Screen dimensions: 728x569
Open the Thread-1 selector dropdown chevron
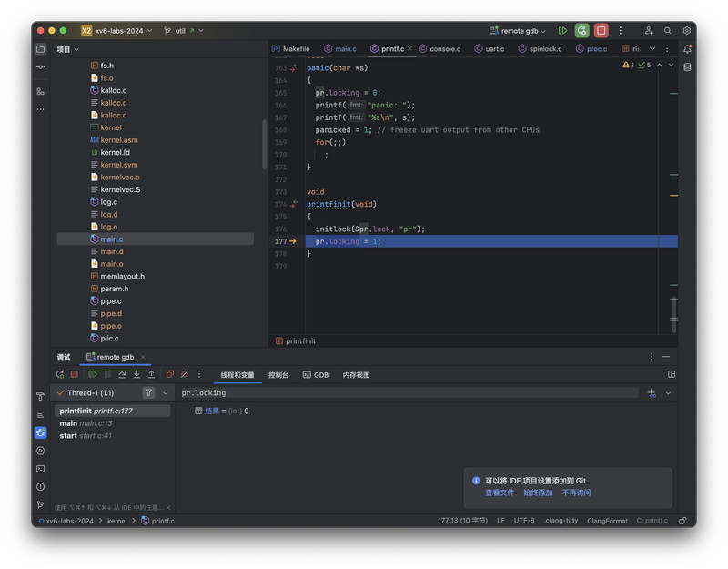pos(166,393)
